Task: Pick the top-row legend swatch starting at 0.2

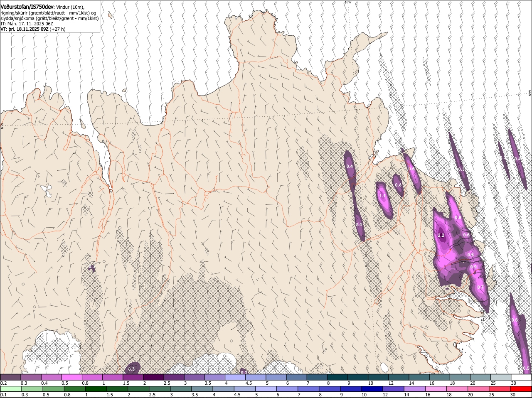Action: tap(10, 377)
